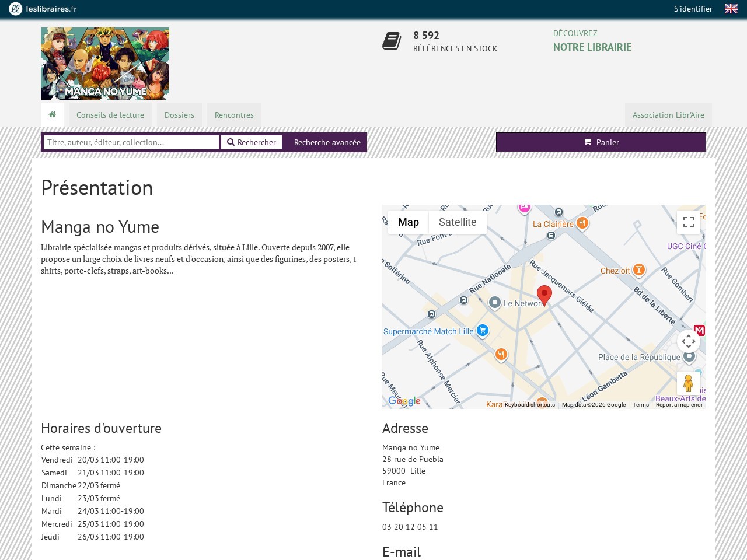Open the Panier cart button
The width and height of the screenshot is (747, 560).
(601, 142)
